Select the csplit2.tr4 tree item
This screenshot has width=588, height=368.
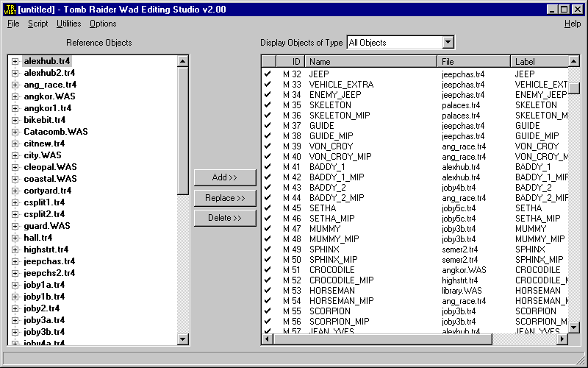[44, 214]
